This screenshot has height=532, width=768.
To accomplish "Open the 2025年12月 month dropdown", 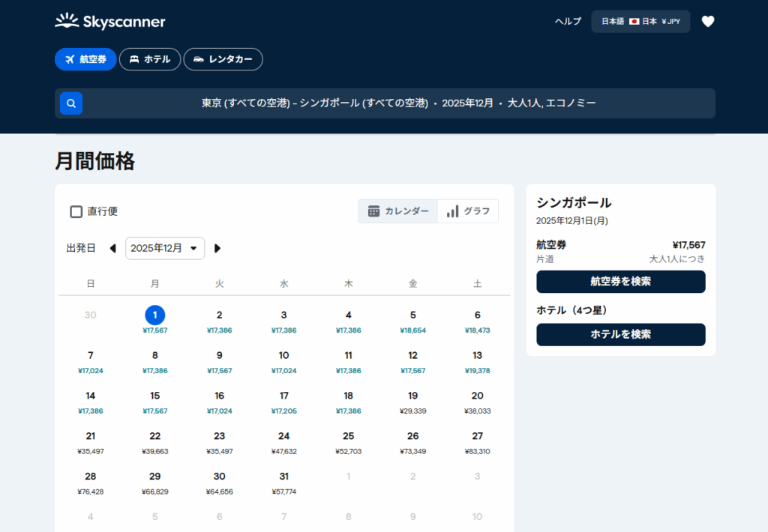I will click(164, 248).
